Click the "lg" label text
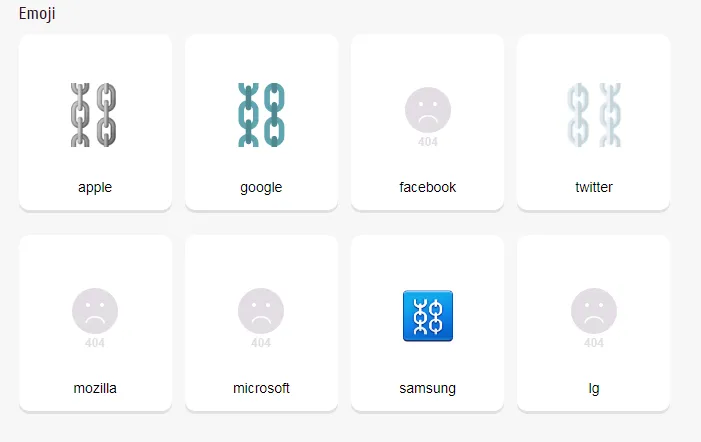 click(594, 388)
